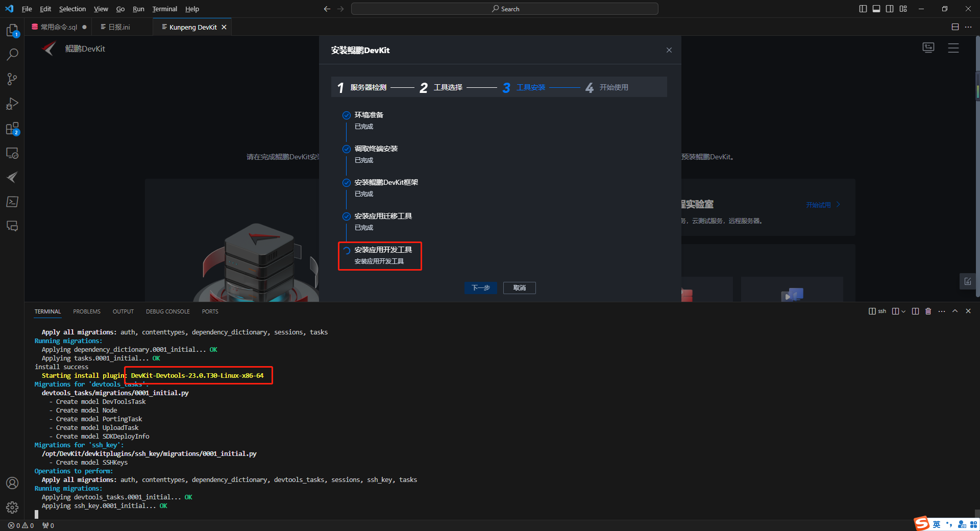Select the Search icon in the activity bar

click(x=12, y=54)
